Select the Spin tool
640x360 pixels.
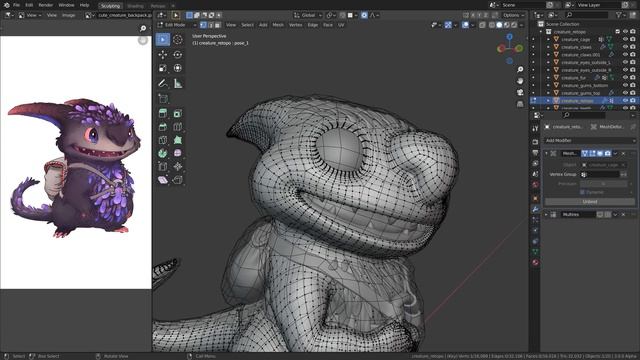[x=163, y=153]
